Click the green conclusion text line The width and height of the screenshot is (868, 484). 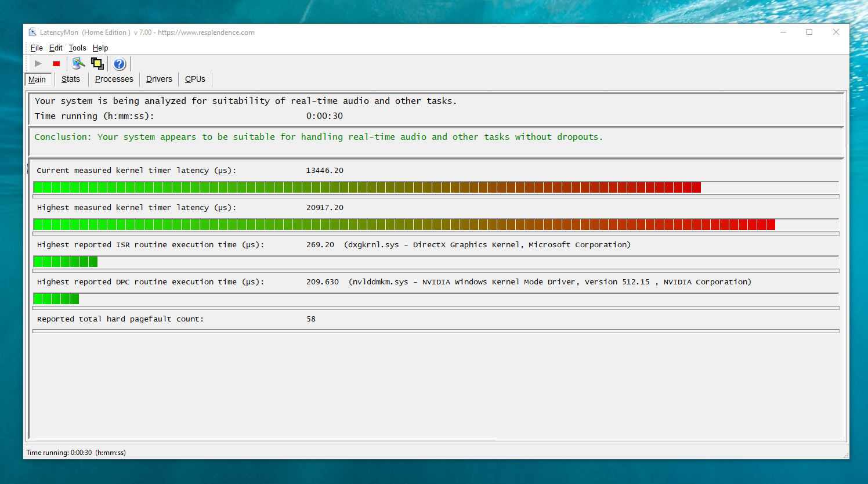coord(319,137)
